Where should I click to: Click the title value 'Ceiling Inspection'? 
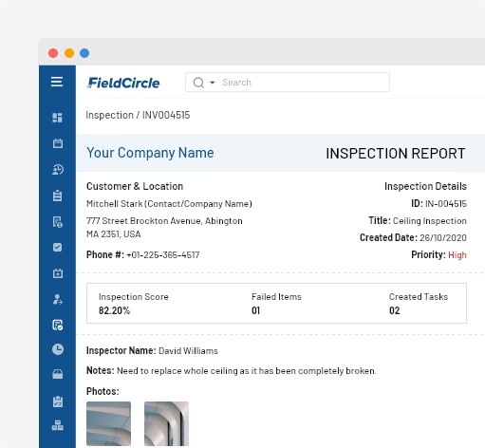pyautogui.click(x=430, y=221)
